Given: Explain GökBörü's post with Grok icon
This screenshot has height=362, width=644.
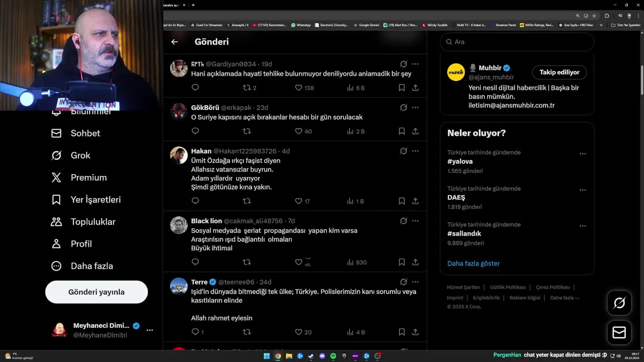Looking at the screenshot, I should pyautogui.click(x=404, y=108).
